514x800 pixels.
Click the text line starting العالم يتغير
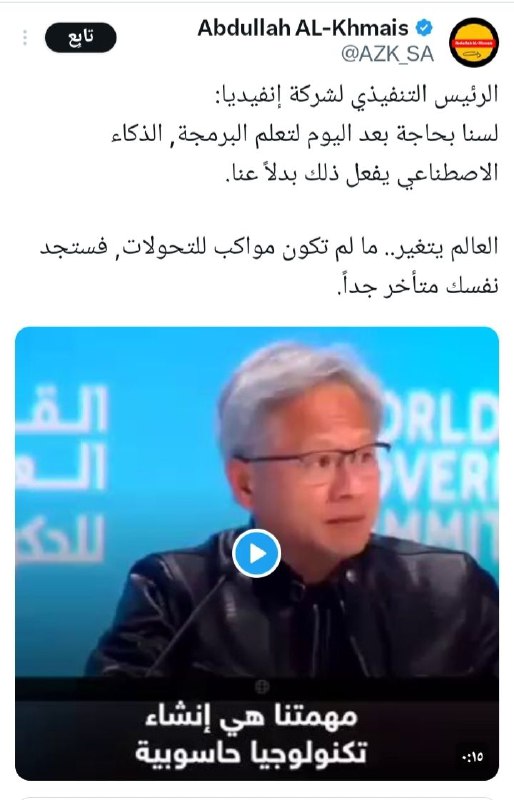pos(269,248)
